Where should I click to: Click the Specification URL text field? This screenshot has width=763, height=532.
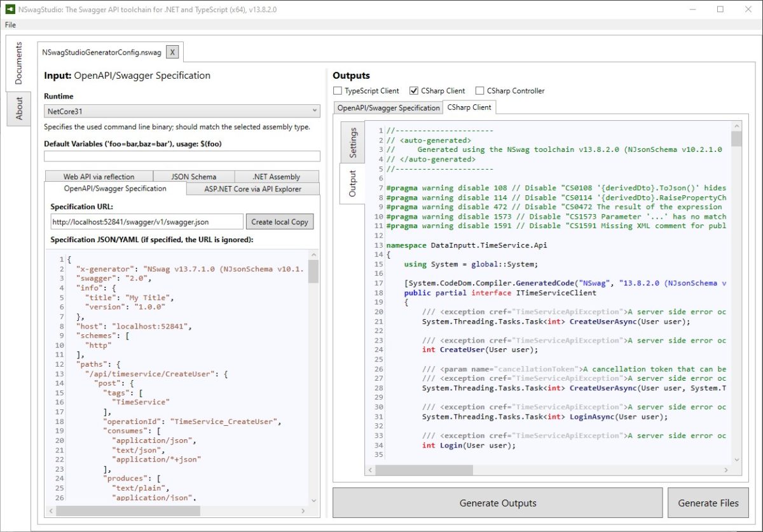[x=147, y=222]
